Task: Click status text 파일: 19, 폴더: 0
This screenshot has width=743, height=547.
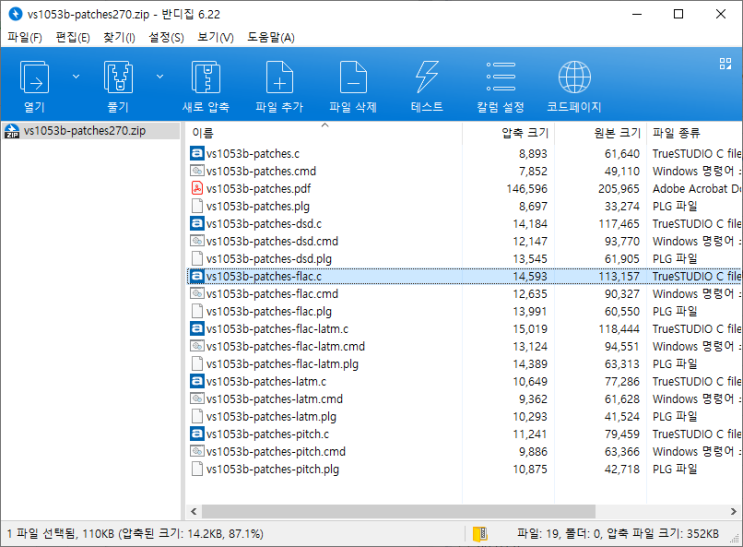Action: tap(559, 534)
